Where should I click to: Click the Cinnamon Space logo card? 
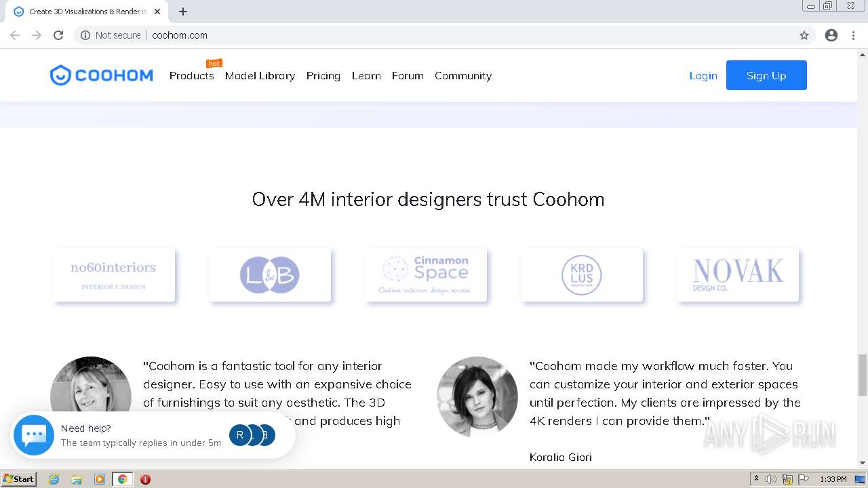coord(426,275)
